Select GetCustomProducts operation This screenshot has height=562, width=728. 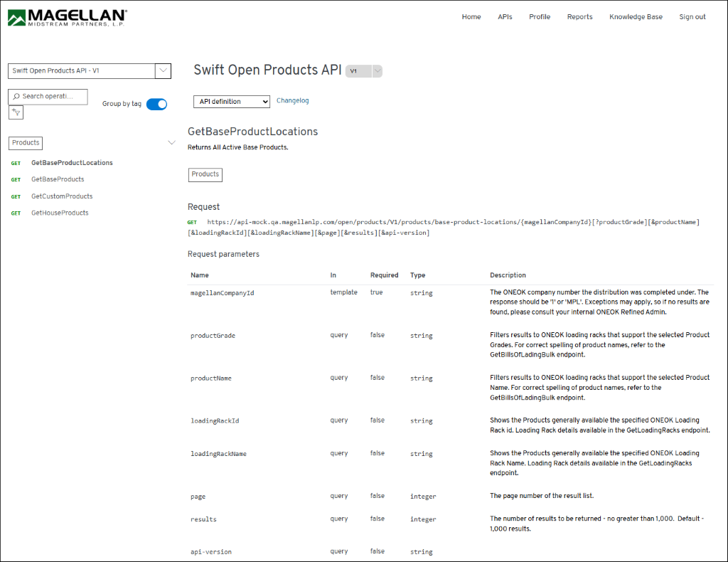pyautogui.click(x=62, y=196)
